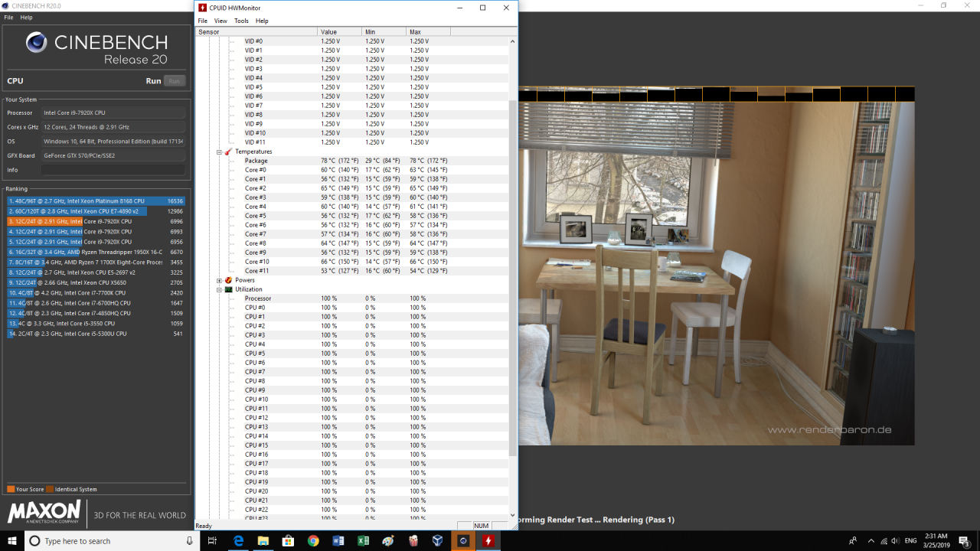Switch to Cinebench via its taskbar icon

[462, 541]
